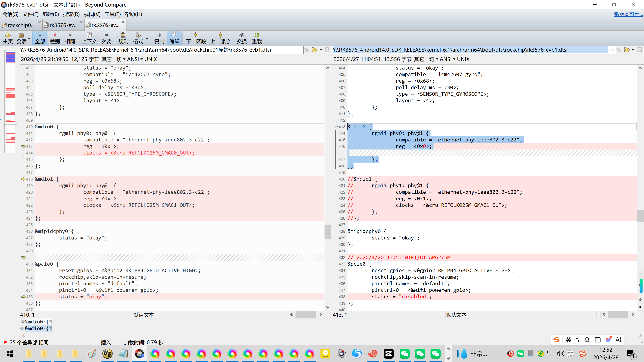644x362 pixels.
Task: Expand the Format (格式) dropdown arrow
Action: pyautogui.click(x=147, y=39)
